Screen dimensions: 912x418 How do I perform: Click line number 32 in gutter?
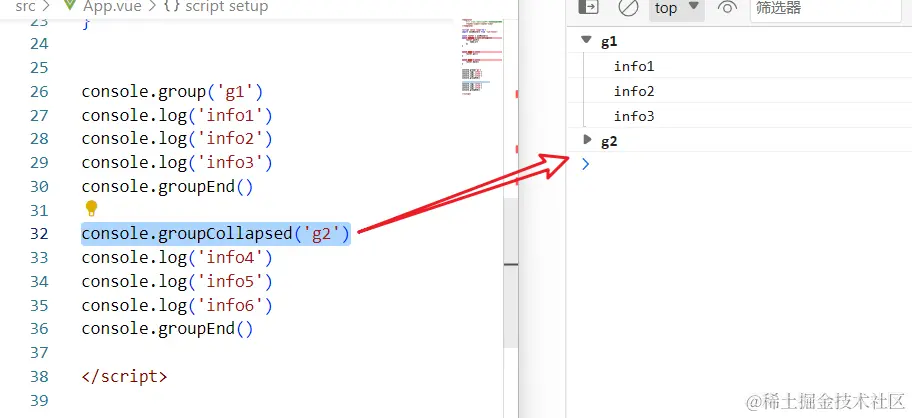(39, 234)
